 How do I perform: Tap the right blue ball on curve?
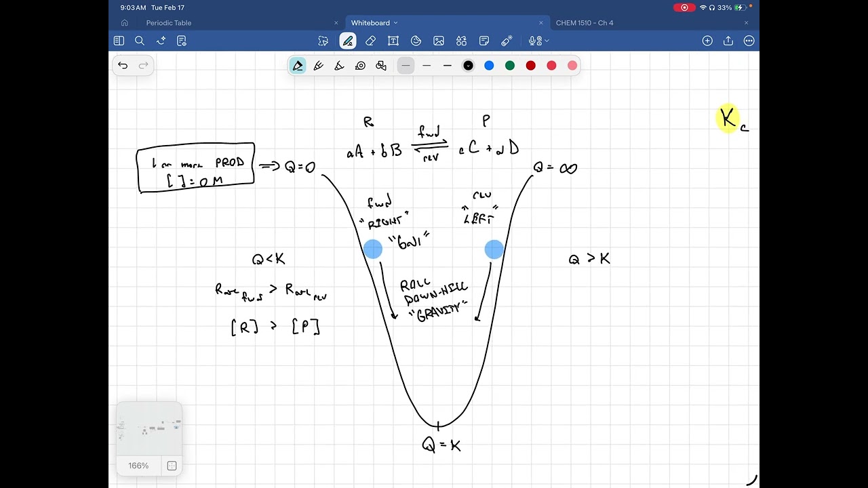pos(494,249)
